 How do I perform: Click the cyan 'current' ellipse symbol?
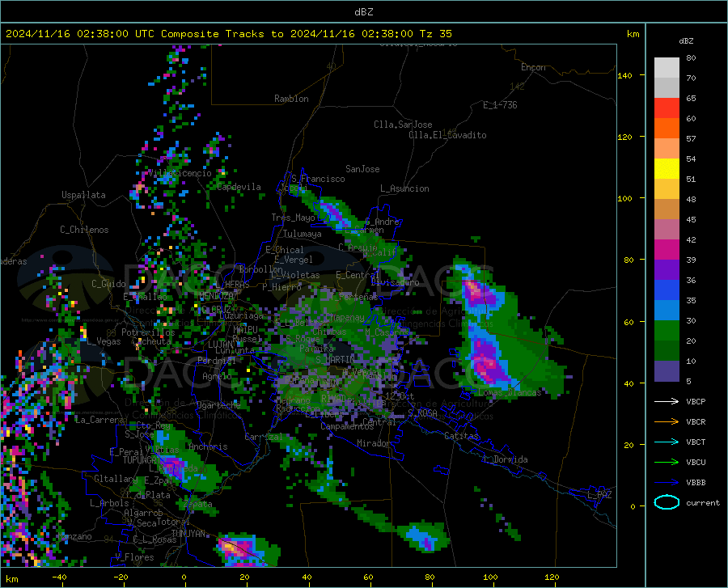click(x=667, y=502)
